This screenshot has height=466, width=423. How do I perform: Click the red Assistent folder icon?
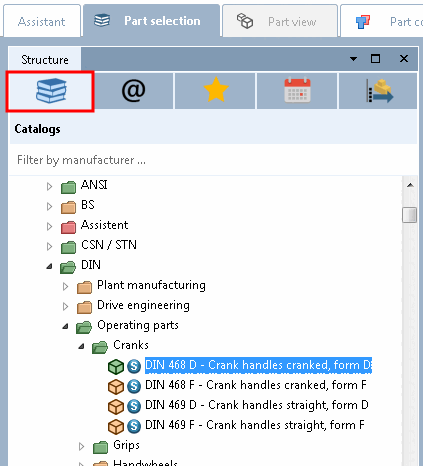click(68, 227)
